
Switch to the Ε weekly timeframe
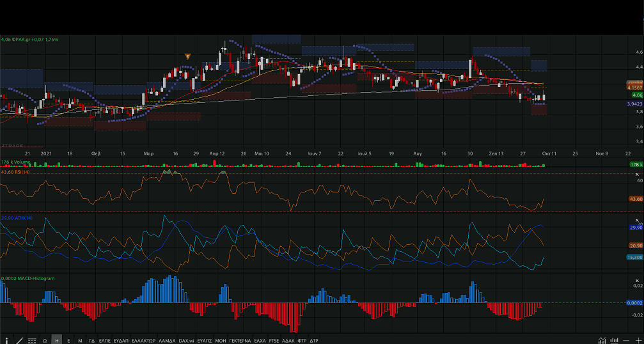pyautogui.click(x=68, y=340)
